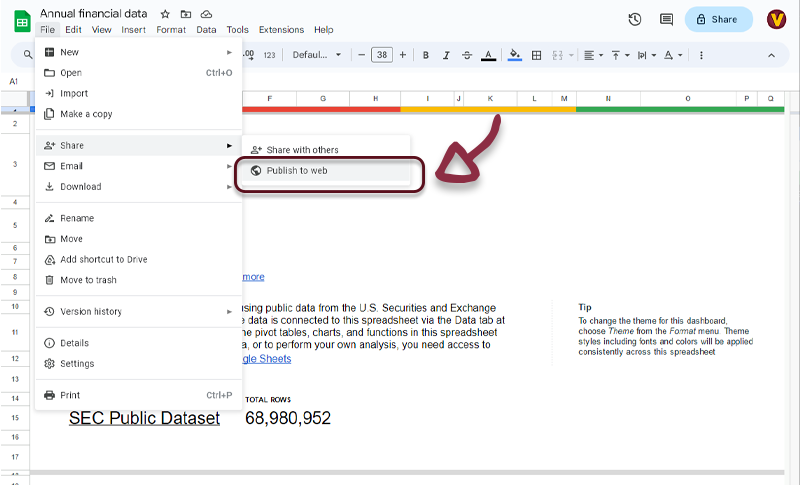Open the fill color picker
The width and height of the screenshot is (800, 485).
coord(515,55)
